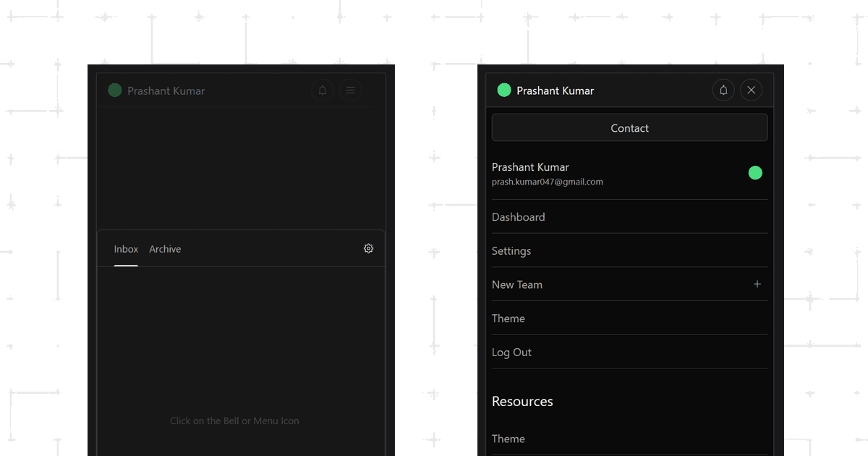Open the Dashboard menu item
Image resolution: width=868 pixels, height=456 pixels.
(x=519, y=217)
